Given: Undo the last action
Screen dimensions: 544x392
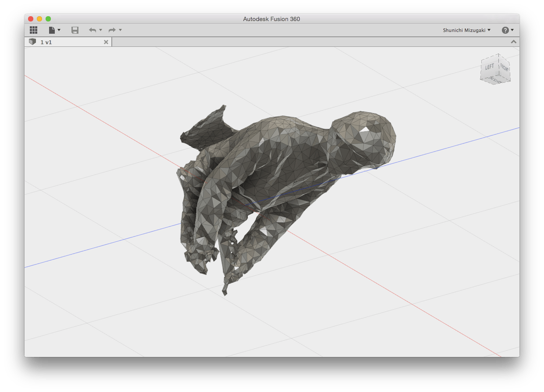Looking at the screenshot, I should [92, 30].
